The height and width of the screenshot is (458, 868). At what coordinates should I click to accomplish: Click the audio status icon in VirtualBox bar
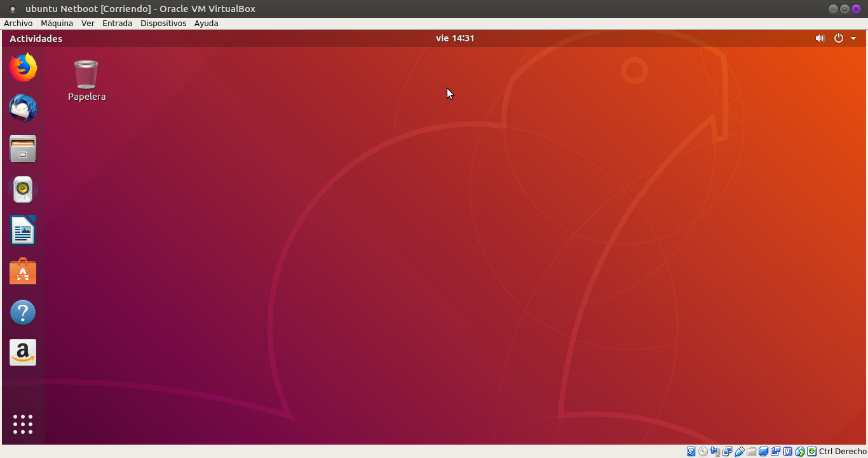(x=715, y=452)
